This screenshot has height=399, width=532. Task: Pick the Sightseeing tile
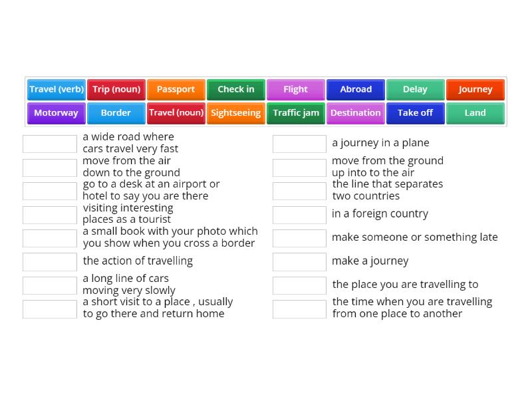(235, 113)
